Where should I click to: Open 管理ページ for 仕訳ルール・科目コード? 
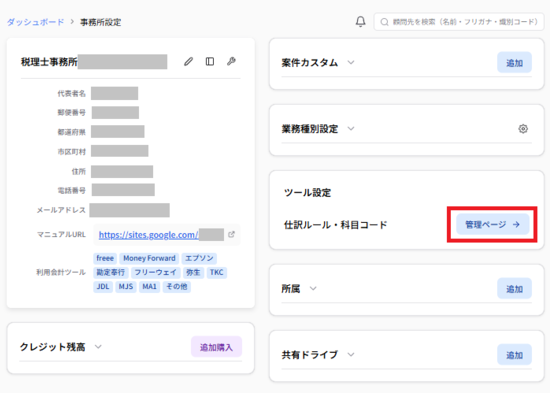click(492, 224)
